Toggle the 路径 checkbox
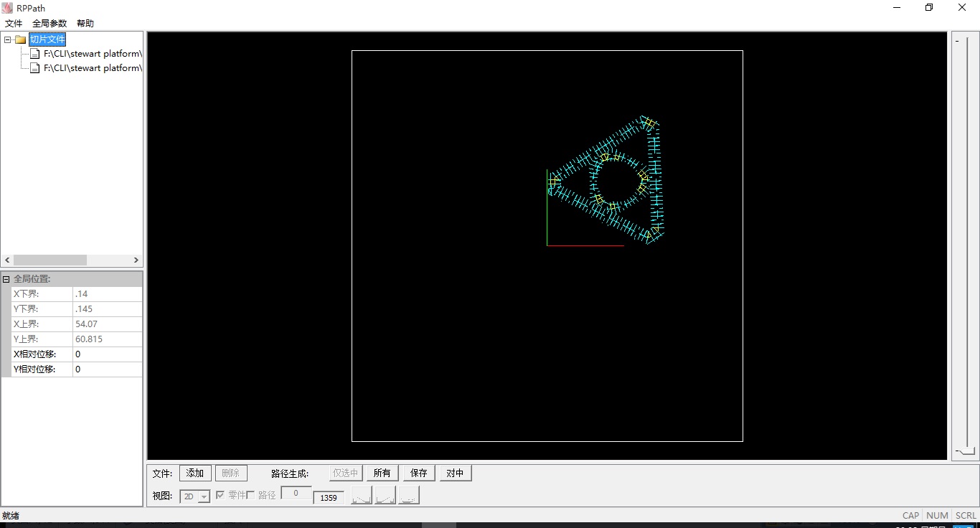980x528 pixels. pos(250,495)
